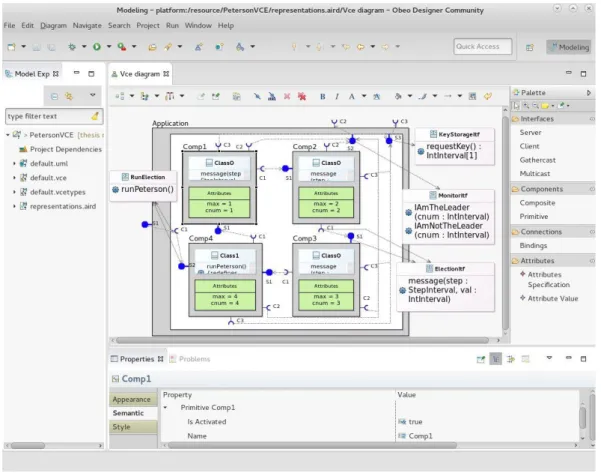Click the Zoom In tool in Palette
Viewport: 601px width, 473px height.
tap(526, 105)
